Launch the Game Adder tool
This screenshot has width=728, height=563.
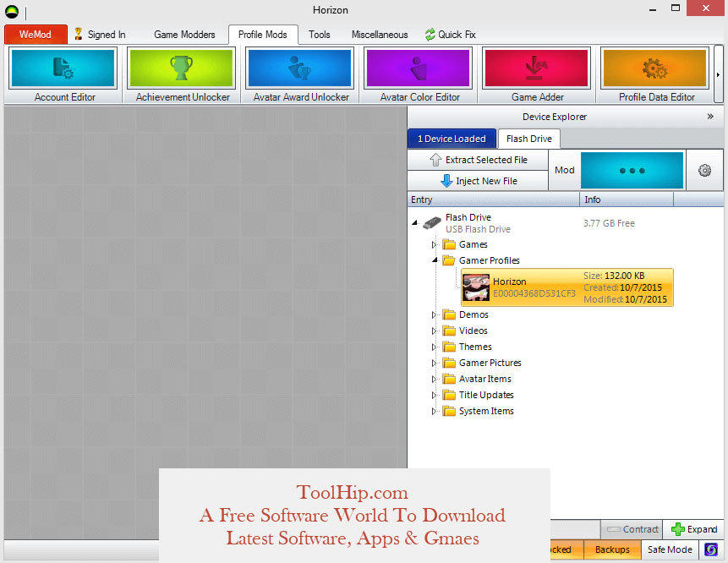(x=537, y=74)
